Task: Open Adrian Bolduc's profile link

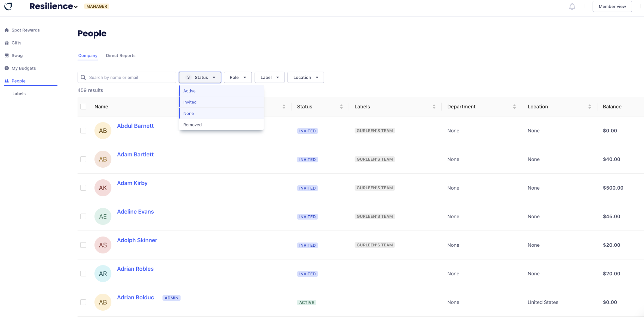Action: coord(135,297)
